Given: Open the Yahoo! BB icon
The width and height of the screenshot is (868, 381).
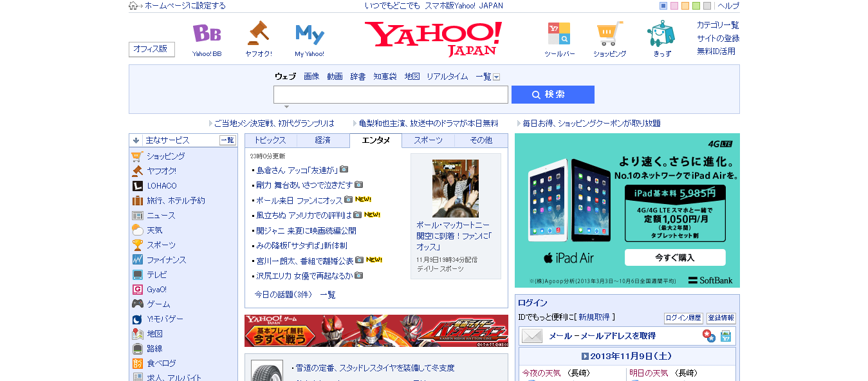Looking at the screenshot, I should coord(207,33).
